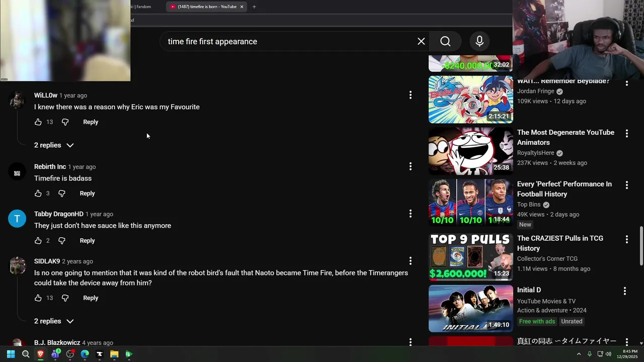Image resolution: width=644 pixels, height=362 pixels.
Task: Open the $240,000 video thumbnail (32:02)
Action: [471, 64]
